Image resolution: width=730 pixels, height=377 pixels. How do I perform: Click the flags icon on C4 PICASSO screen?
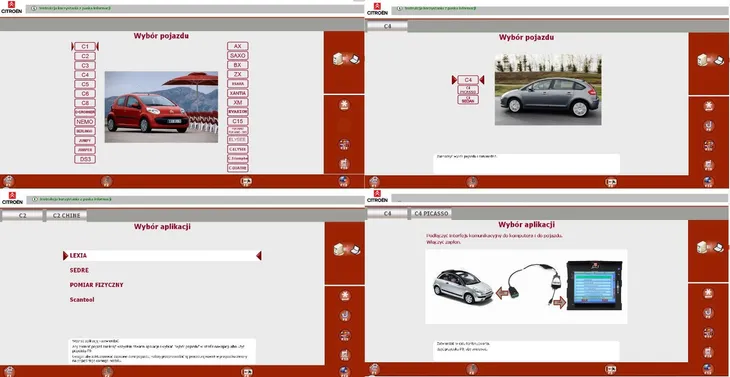(x=709, y=332)
